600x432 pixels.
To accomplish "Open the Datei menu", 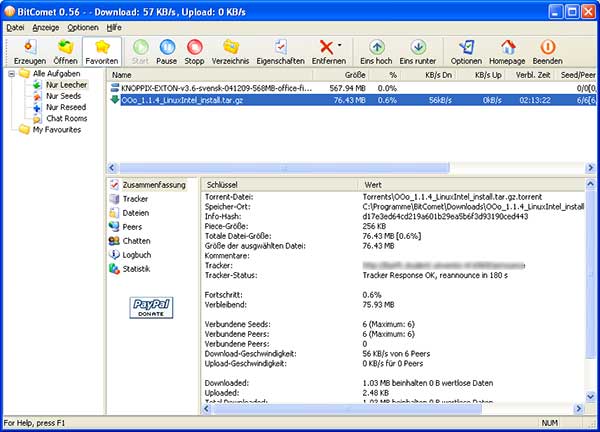I will (15, 28).
